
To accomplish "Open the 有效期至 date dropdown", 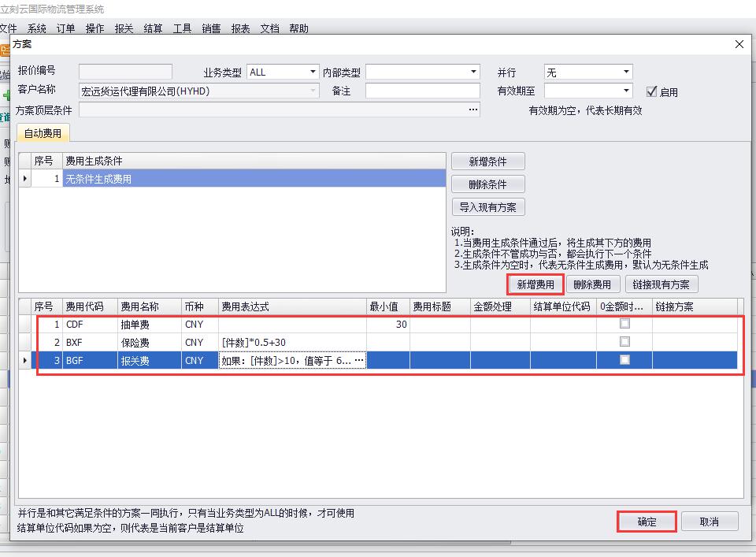I will (x=627, y=91).
